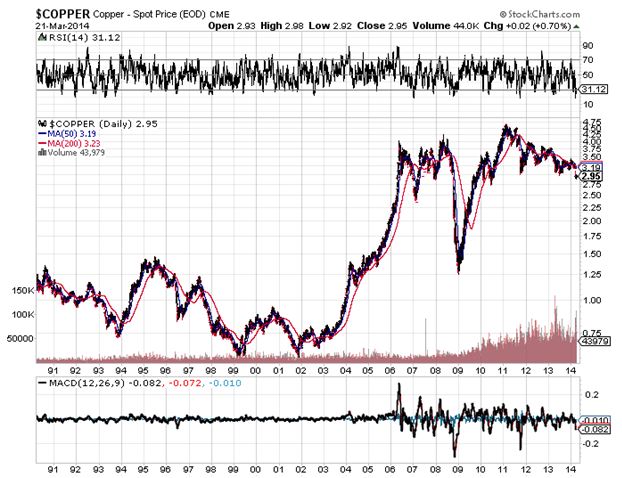Screen dimensions: 622x478
Task: Click the green up arrow after Chg
Action: pyautogui.click(x=576, y=26)
